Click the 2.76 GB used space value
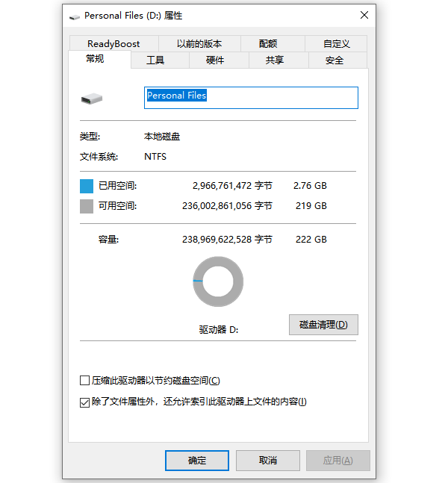Screen dimensions: 448x483 [x=310, y=186]
